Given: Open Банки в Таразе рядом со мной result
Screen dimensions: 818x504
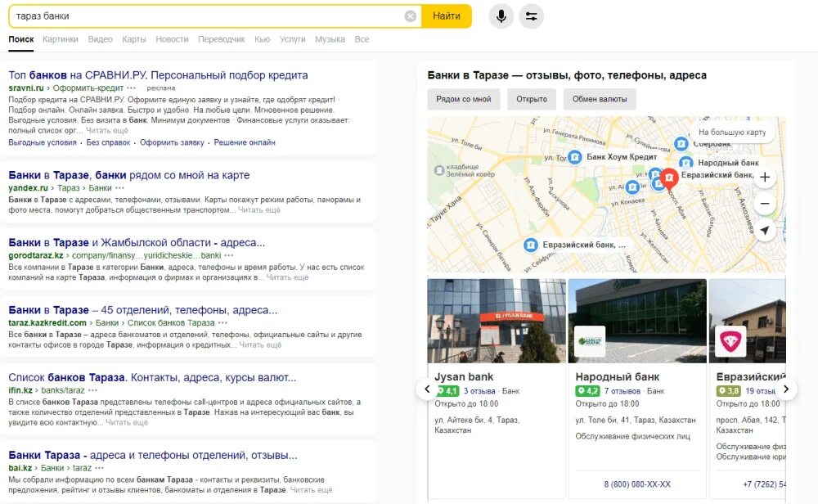Looking at the screenshot, I should [129, 175].
